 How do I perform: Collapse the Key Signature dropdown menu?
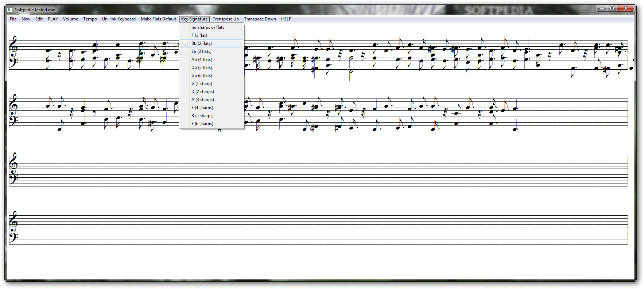click(194, 19)
